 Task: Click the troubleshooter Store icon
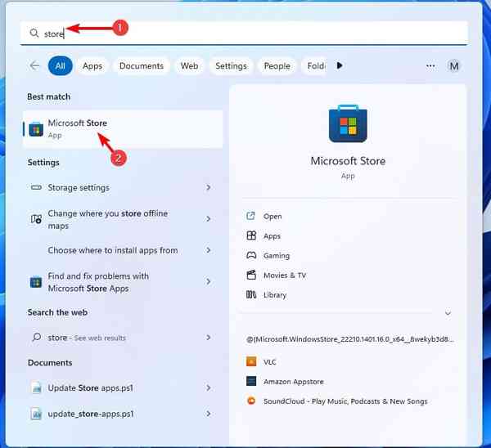pyautogui.click(x=36, y=282)
